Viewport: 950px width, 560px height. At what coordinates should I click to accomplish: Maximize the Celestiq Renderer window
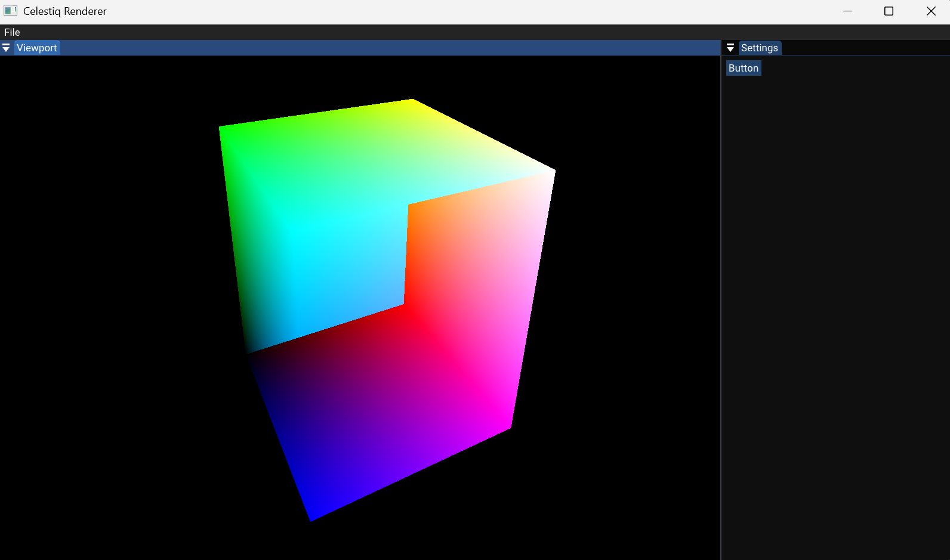pos(889,11)
